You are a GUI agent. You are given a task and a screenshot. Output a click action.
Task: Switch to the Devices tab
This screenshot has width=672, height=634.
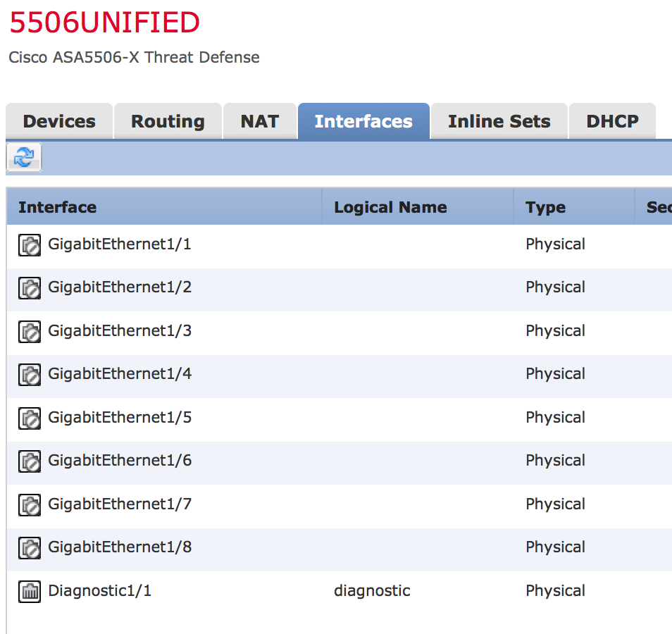click(x=59, y=121)
